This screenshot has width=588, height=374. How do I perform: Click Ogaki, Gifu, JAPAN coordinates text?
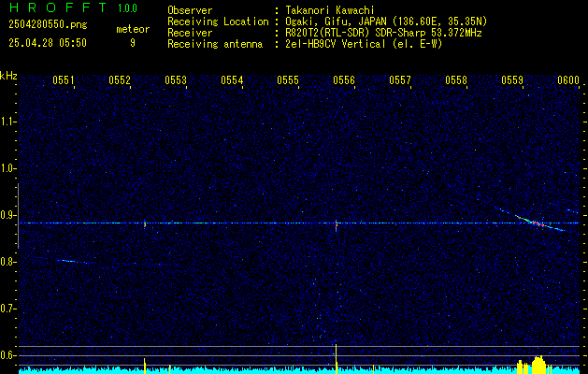click(386, 22)
